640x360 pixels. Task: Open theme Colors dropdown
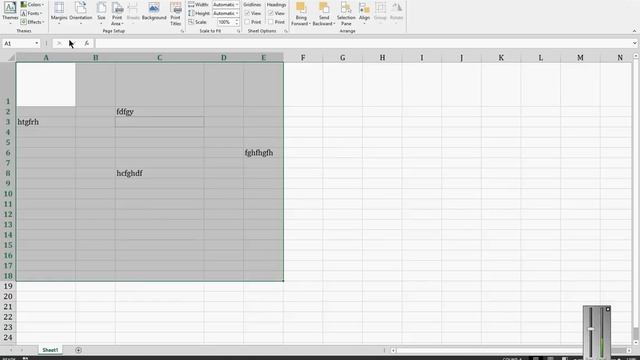[x=32, y=4]
